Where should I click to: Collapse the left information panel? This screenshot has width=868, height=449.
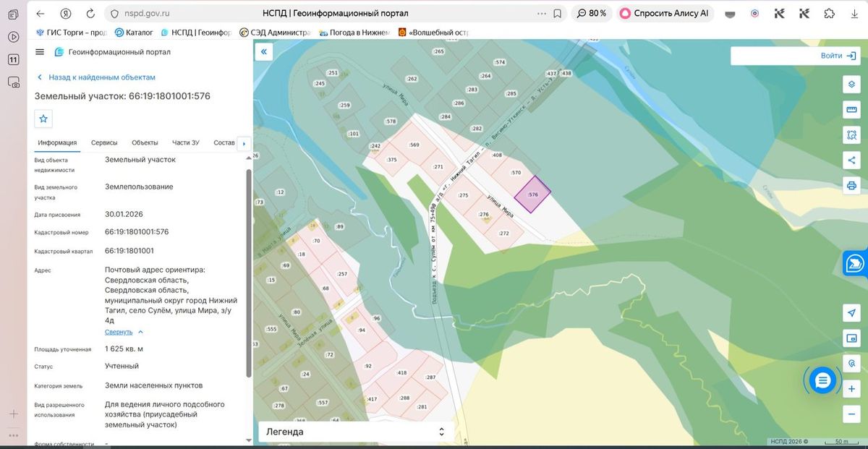pos(264,52)
